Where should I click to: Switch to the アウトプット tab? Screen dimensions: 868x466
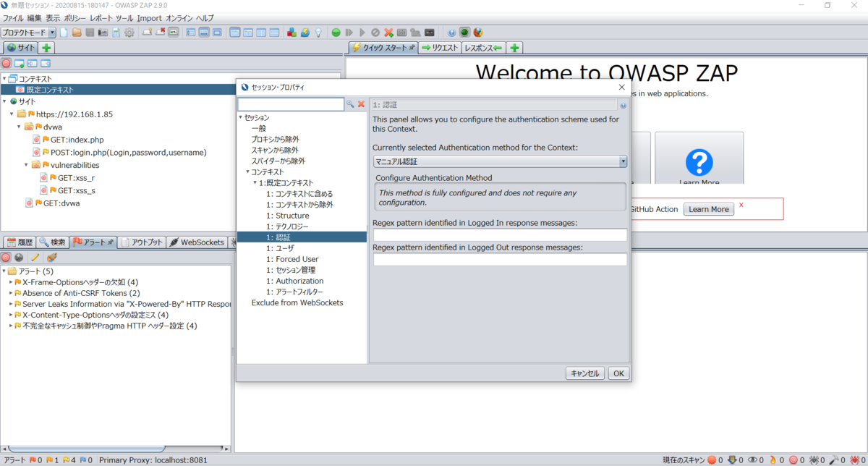point(142,242)
